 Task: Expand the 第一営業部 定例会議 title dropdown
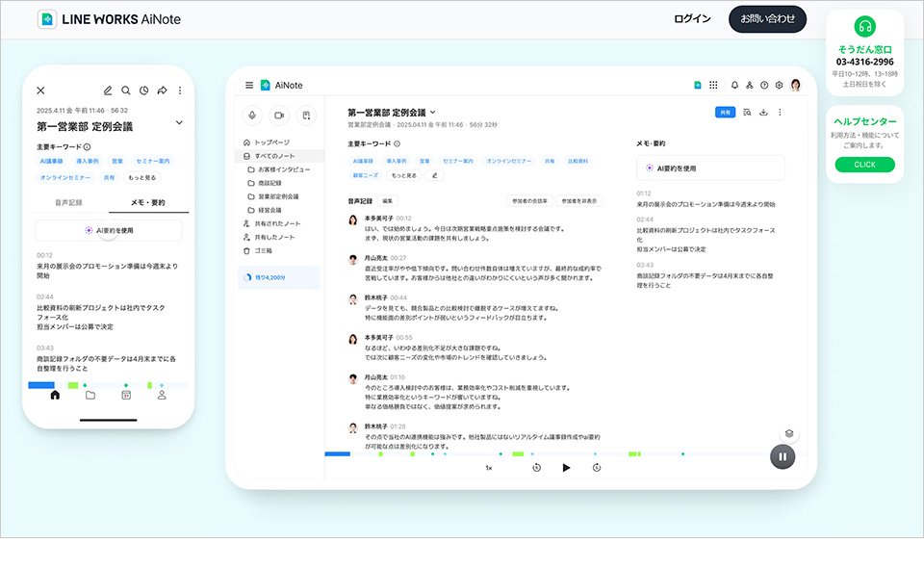[432, 112]
